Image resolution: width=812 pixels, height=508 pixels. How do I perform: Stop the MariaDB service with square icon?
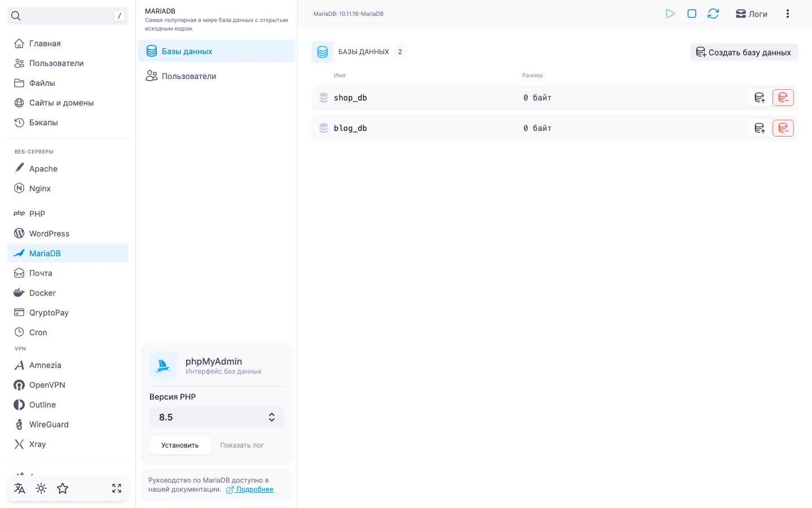point(692,14)
